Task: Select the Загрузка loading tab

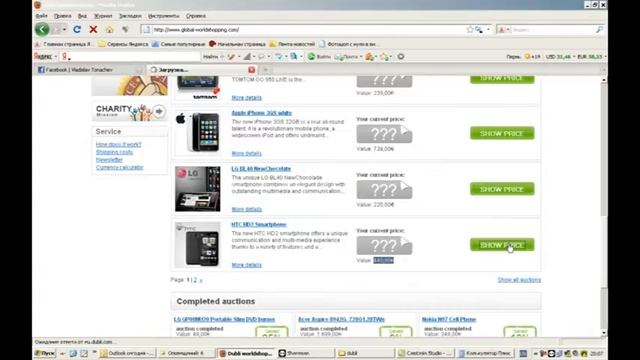Action: pyautogui.click(x=203, y=70)
